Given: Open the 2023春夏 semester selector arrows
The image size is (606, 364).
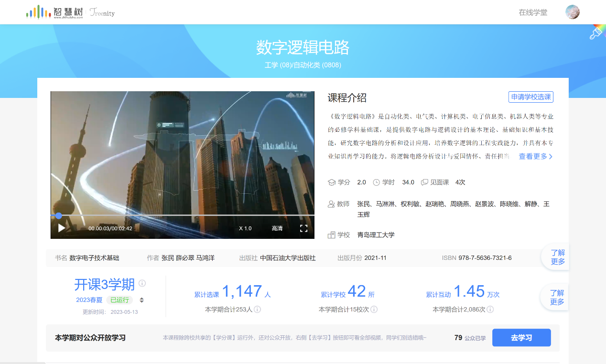Looking at the screenshot, I should pyautogui.click(x=141, y=300).
